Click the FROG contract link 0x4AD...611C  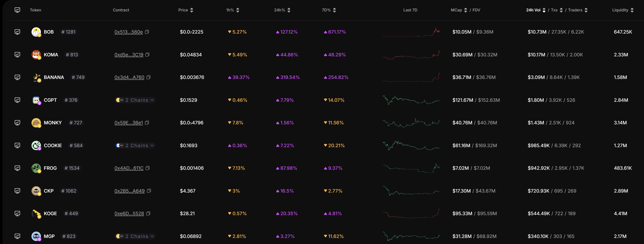click(129, 168)
